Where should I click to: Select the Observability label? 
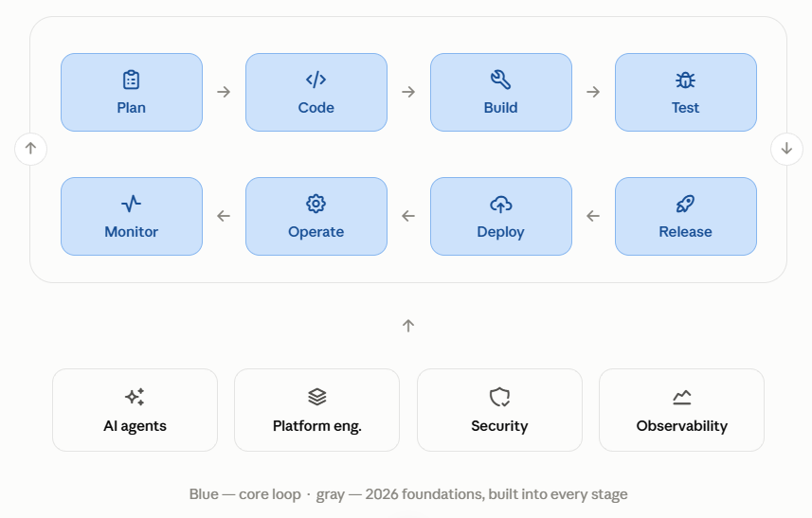pyautogui.click(x=682, y=426)
